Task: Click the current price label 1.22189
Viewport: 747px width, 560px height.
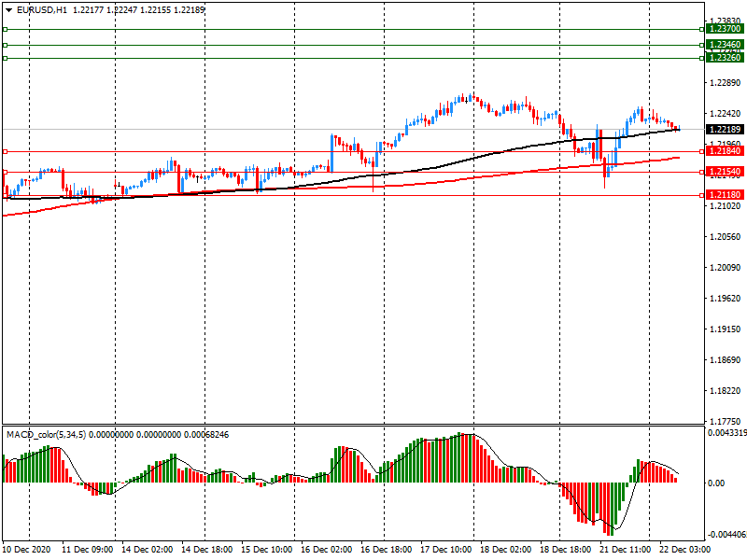Action: click(x=725, y=130)
